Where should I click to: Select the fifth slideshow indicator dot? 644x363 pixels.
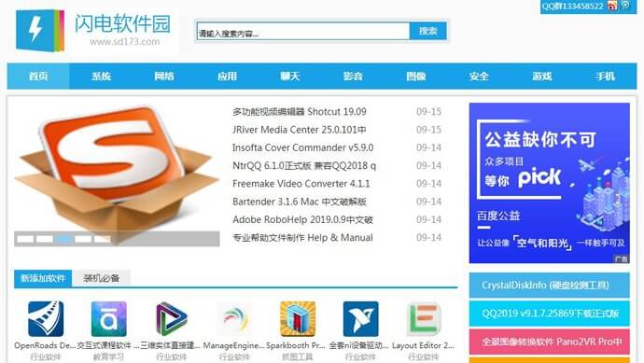tap(103, 239)
